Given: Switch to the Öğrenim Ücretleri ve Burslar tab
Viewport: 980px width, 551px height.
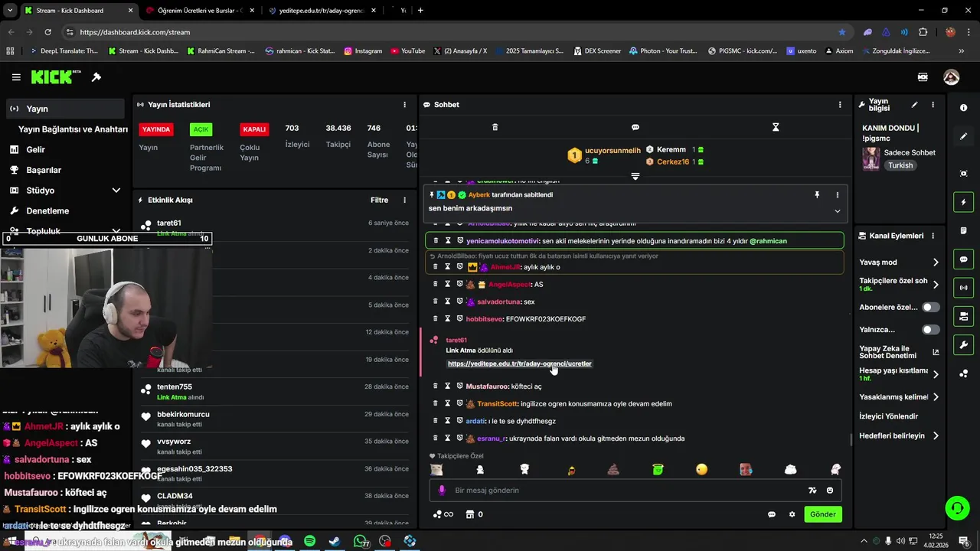Looking at the screenshot, I should click(199, 11).
